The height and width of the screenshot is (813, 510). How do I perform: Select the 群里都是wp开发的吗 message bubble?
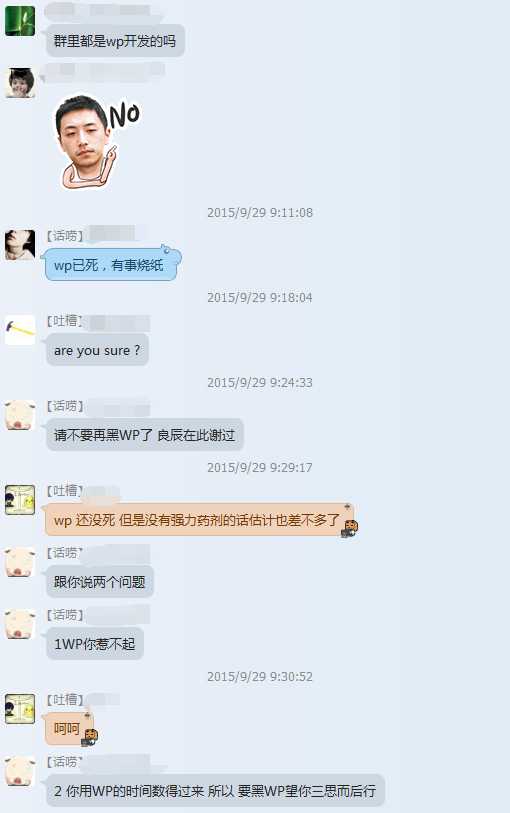[115, 40]
